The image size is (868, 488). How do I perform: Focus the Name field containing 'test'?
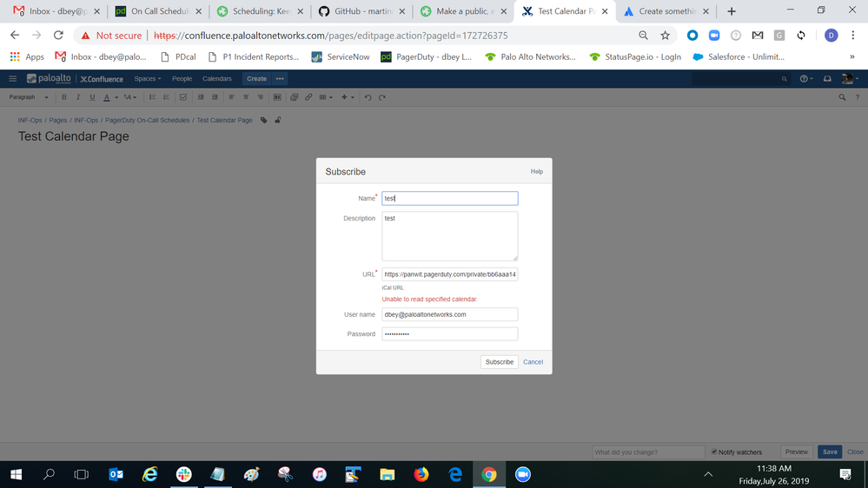coord(449,198)
